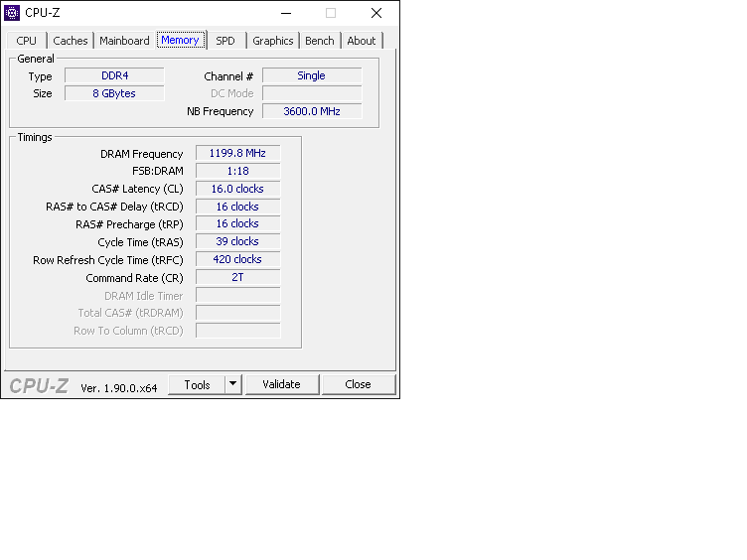Image resolution: width=747 pixels, height=560 pixels.
Task: Click the Ver. 1.90.0.x64 version text
Action: pos(118,388)
